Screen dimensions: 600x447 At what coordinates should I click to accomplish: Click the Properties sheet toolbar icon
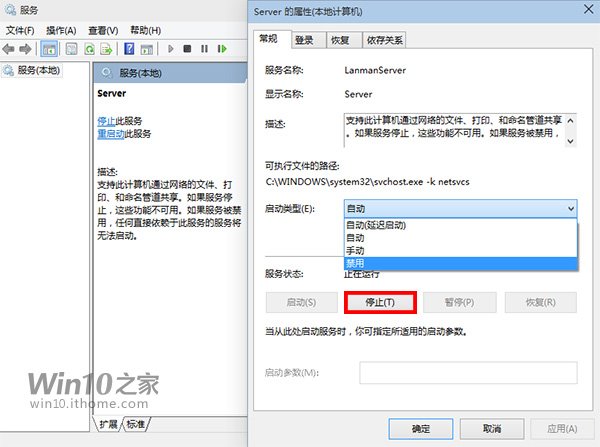click(x=72, y=49)
